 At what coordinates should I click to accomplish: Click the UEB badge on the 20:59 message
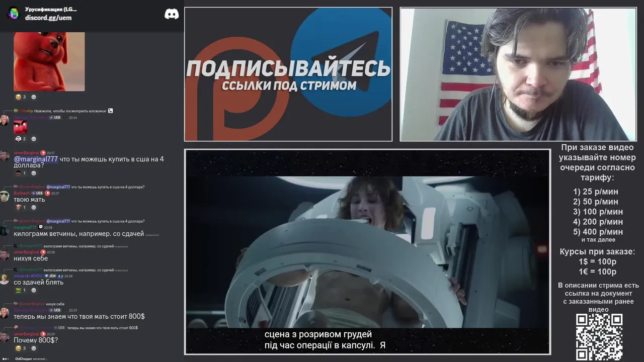pyautogui.click(x=54, y=310)
